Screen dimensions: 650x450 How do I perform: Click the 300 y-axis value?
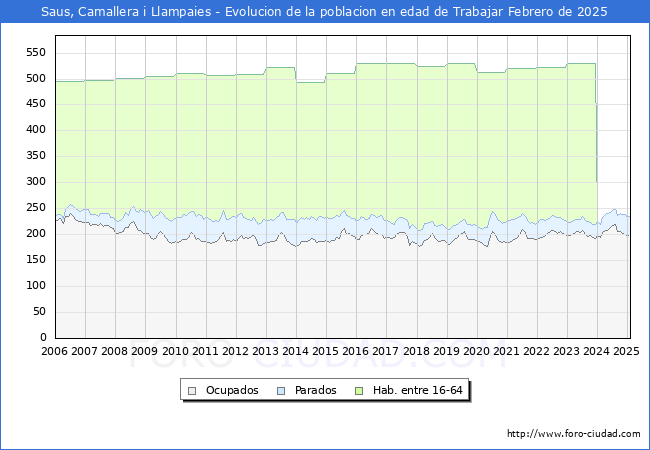36,181
